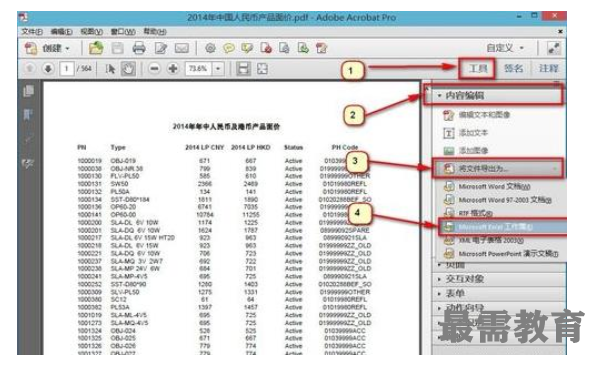Switch to the 工具 (Tools) pane
591x366 pixels.
478,68
